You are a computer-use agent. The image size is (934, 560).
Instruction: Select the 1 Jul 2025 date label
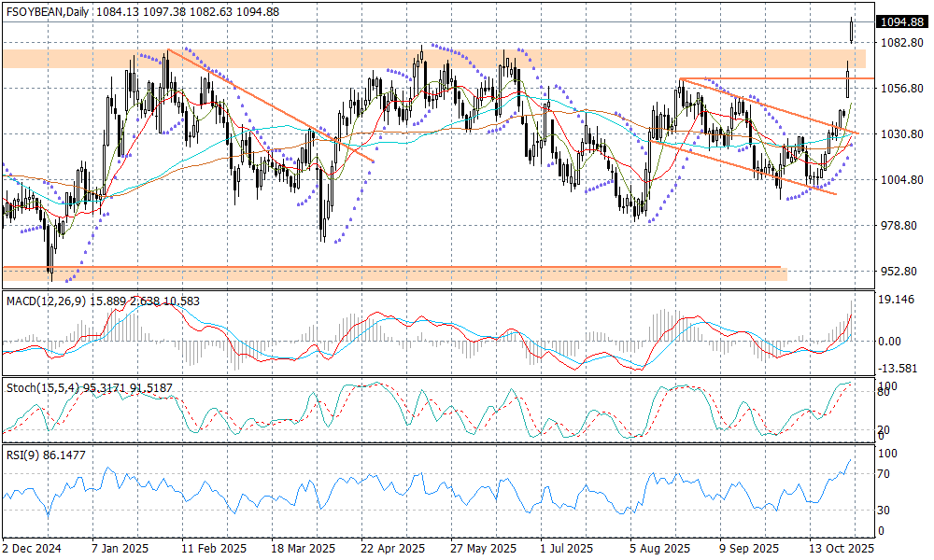pyautogui.click(x=567, y=549)
